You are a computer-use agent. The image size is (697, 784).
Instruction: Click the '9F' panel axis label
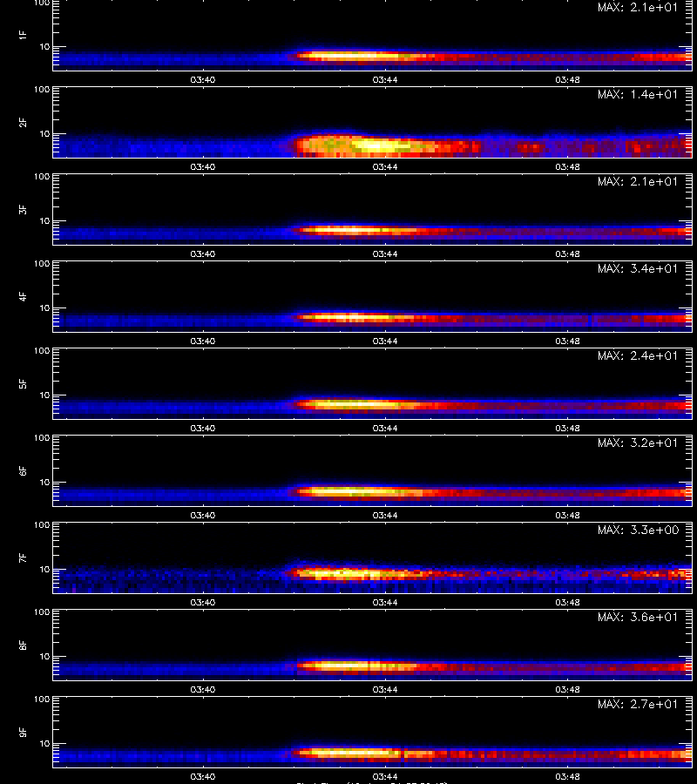[23, 732]
